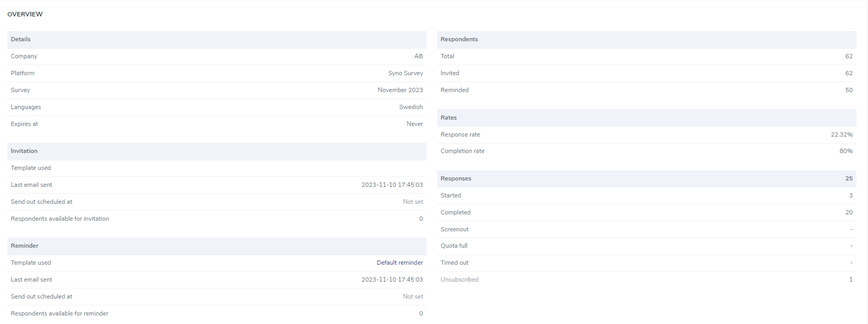
Task: Click Not set in Invitation schedule row
Action: tap(413, 202)
